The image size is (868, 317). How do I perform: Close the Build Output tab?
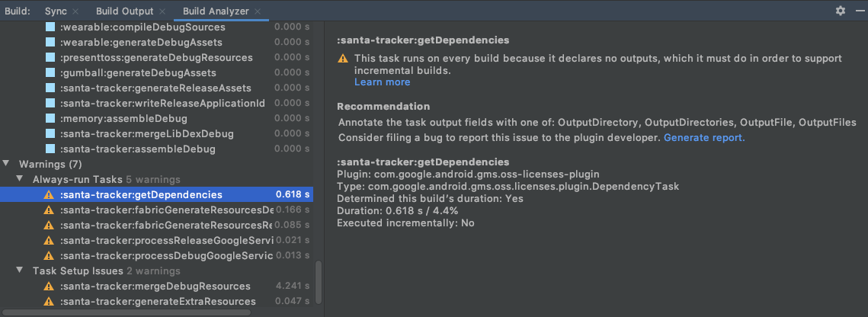point(162,11)
